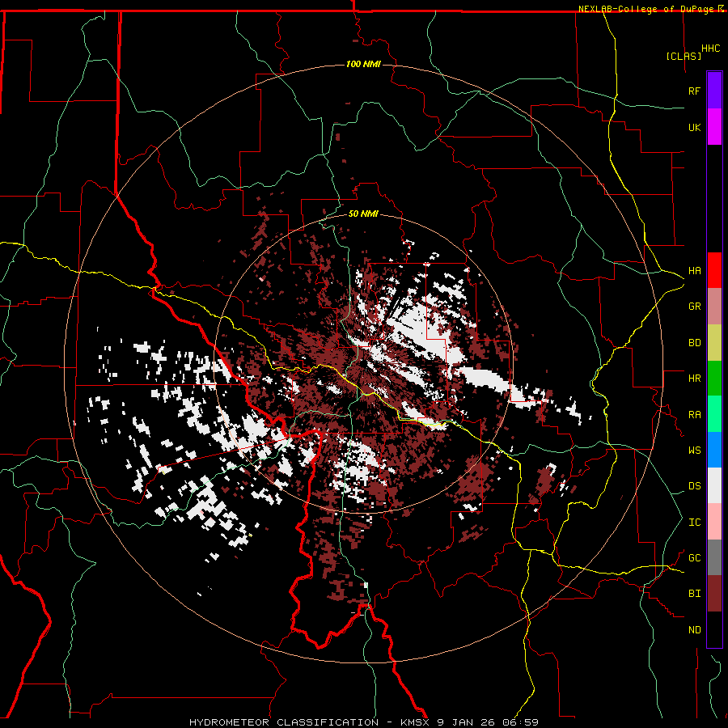Image resolution: width=728 pixels, height=728 pixels.
Task: Click the 50 NMI range ring label
Action: point(363,214)
